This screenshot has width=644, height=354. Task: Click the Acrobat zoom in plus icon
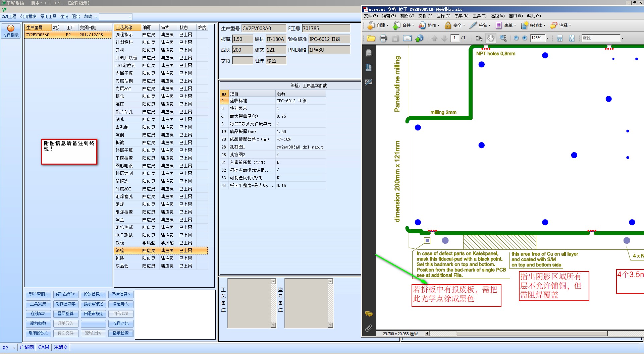pyautogui.click(x=525, y=38)
